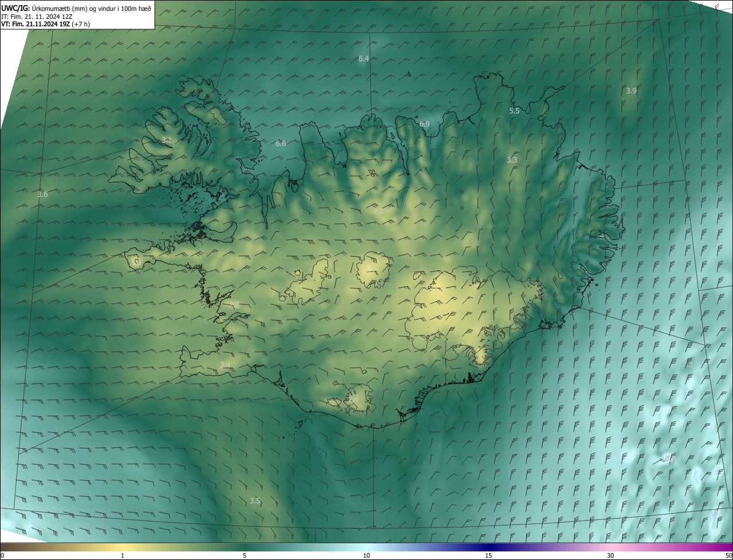Click the color scale tick label 5
Viewport: 733px width, 560px height.
click(x=245, y=555)
